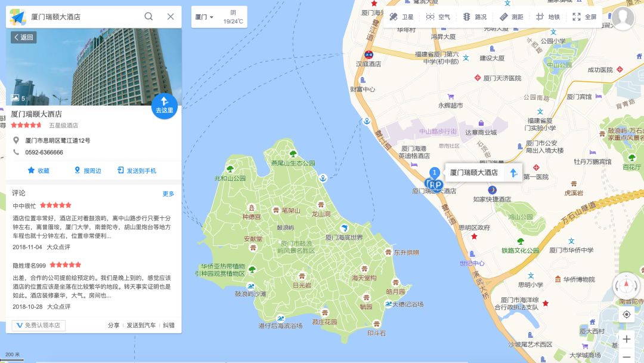Click the Amap paper plane logo
Viewport: 644px width, 363px height.
coord(17,17)
